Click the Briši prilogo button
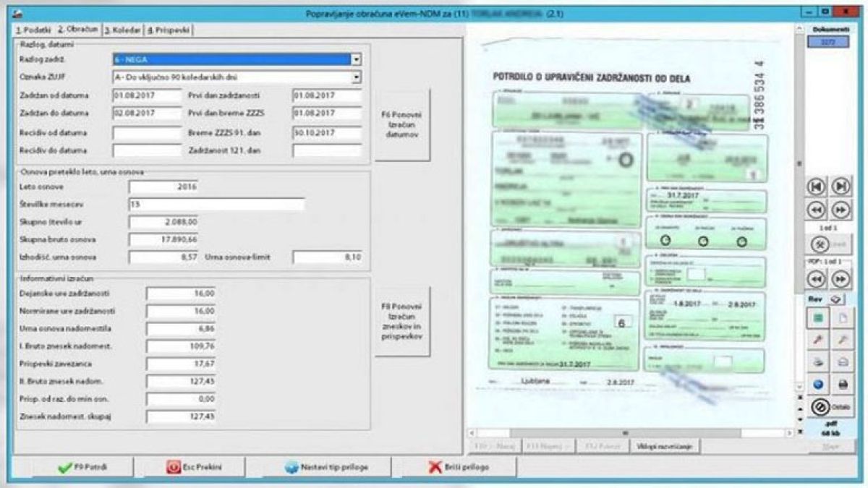 [456, 467]
